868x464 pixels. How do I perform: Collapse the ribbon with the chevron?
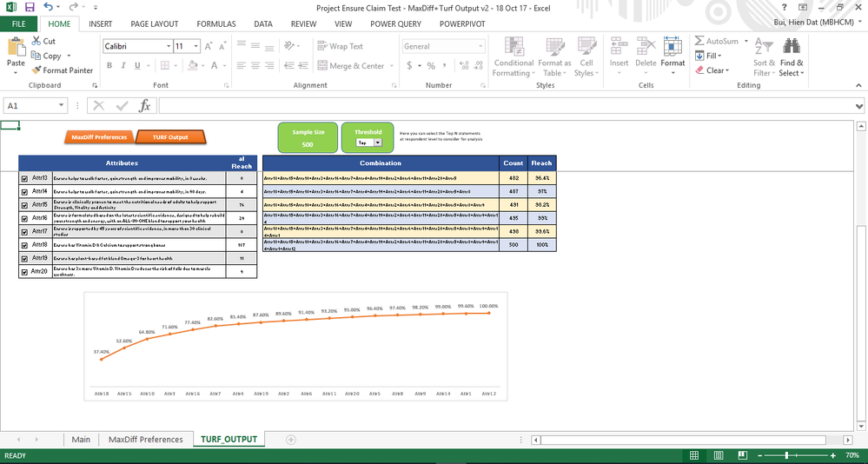[858, 85]
